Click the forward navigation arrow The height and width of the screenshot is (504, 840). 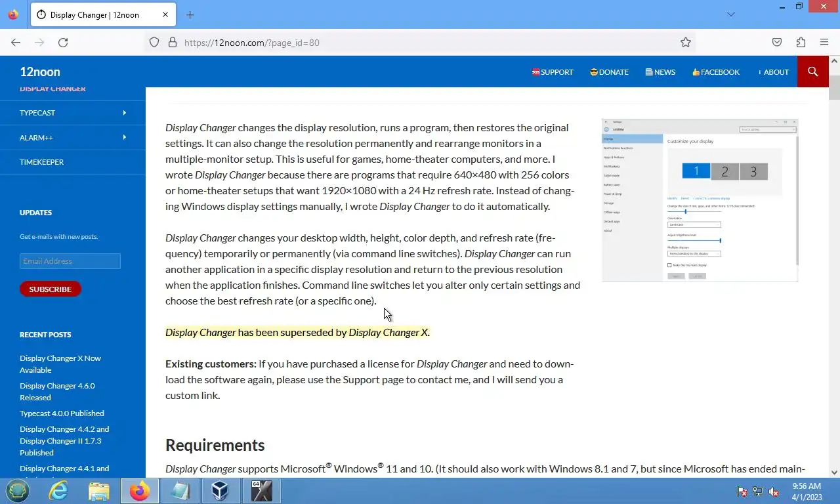pyautogui.click(x=39, y=42)
